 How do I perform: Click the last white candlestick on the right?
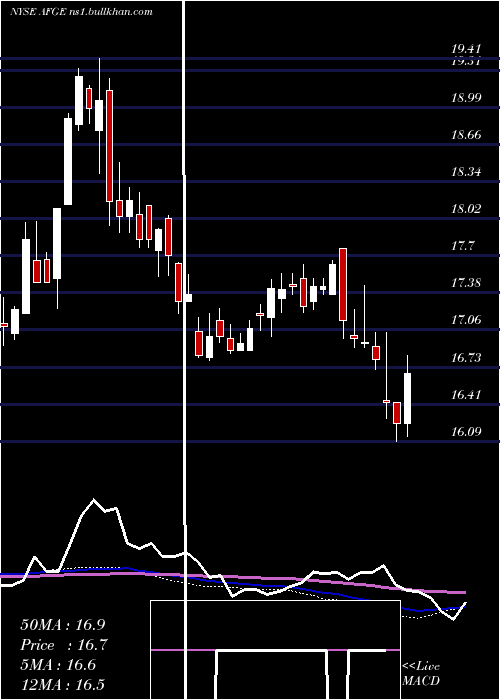pyautogui.click(x=408, y=398)
